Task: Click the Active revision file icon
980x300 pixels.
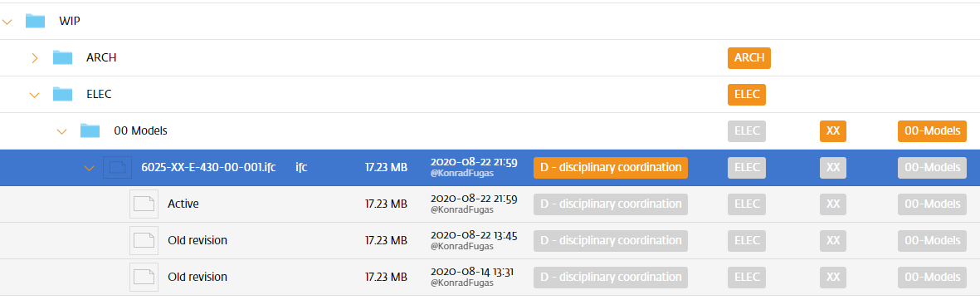Action: tap(144, 204)
